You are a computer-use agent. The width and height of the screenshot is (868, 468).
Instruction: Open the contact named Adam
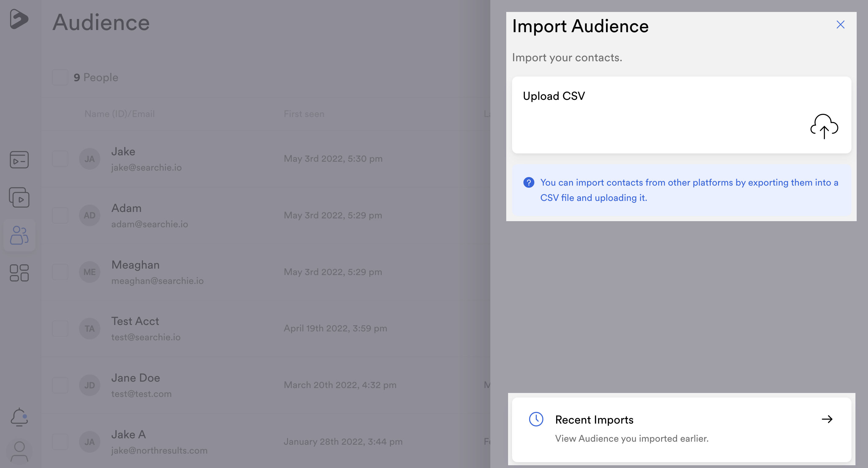126,208
